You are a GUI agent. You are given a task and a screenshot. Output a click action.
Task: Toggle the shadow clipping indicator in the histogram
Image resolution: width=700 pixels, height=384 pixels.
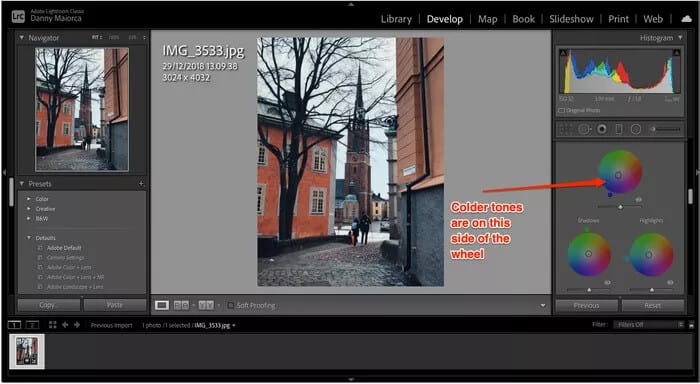tap(563, 53)
